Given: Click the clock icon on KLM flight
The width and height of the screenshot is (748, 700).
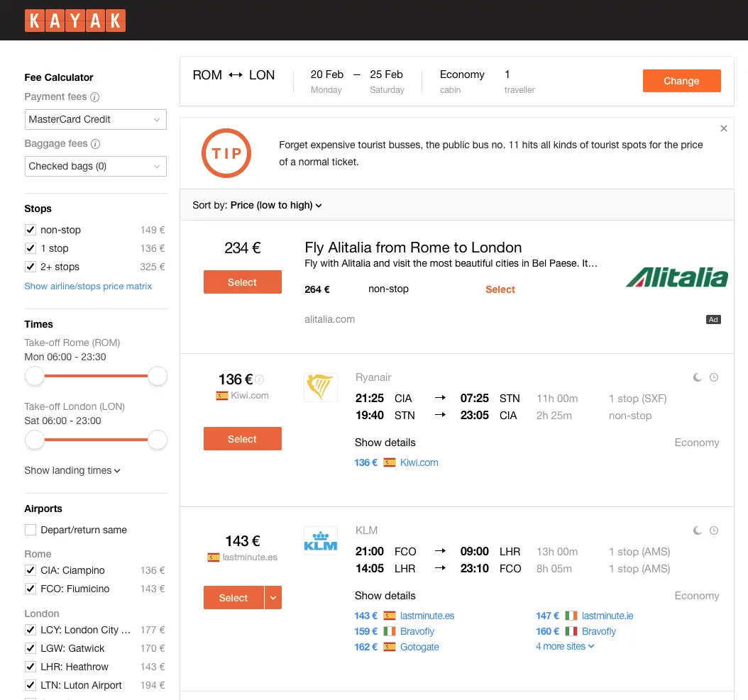Looking at the screenshot, I should click(x=714, y=530).
